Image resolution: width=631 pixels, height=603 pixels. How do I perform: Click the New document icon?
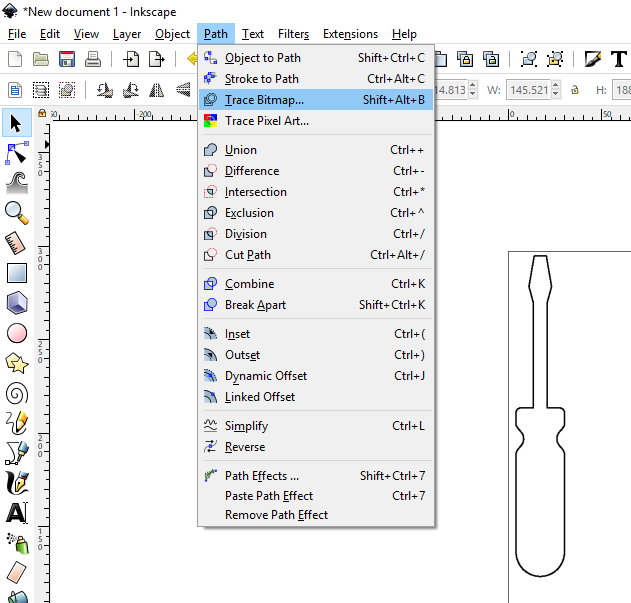click(15, 59)
